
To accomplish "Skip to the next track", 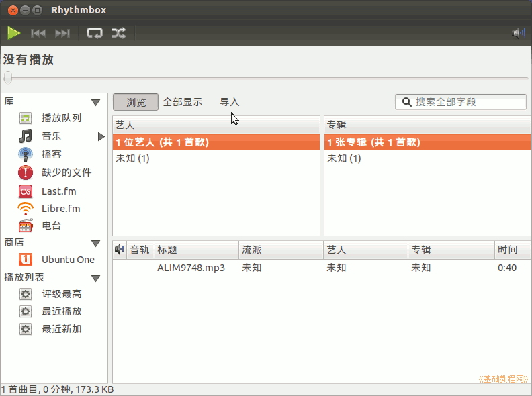I will click(x=62, y=33).
